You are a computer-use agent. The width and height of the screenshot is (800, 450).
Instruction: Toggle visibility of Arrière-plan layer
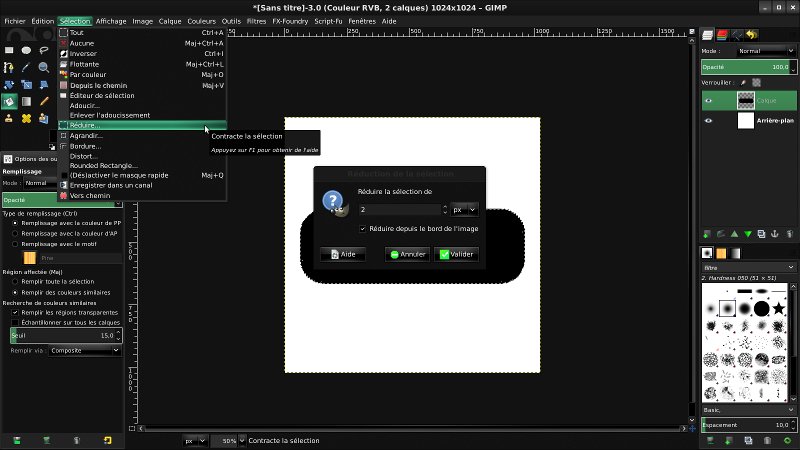click(708, 120)
